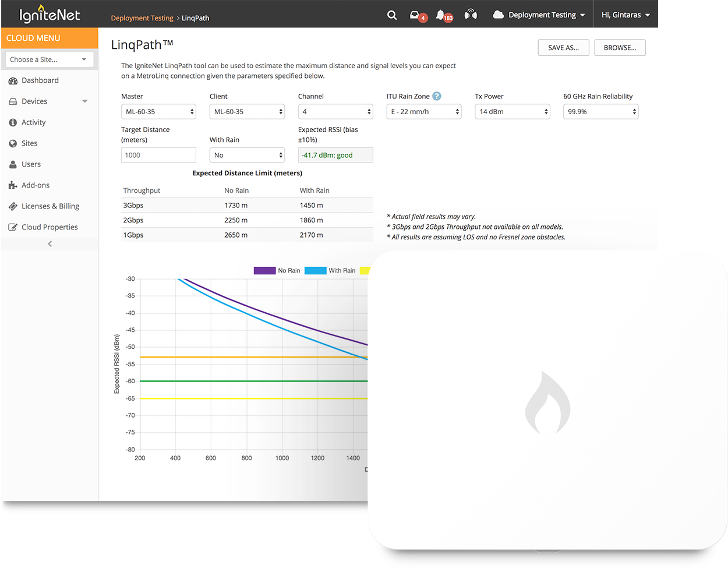Open the Hi, Gintaras user menu

tap(625, 15)
